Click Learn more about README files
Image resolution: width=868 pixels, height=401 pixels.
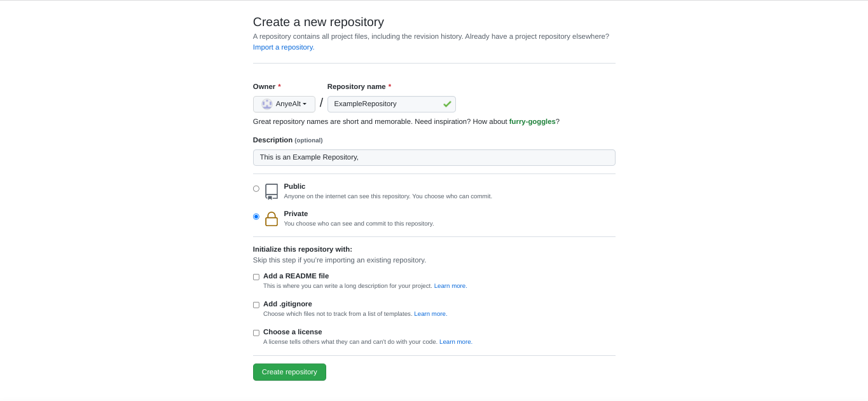coord(450,285)
